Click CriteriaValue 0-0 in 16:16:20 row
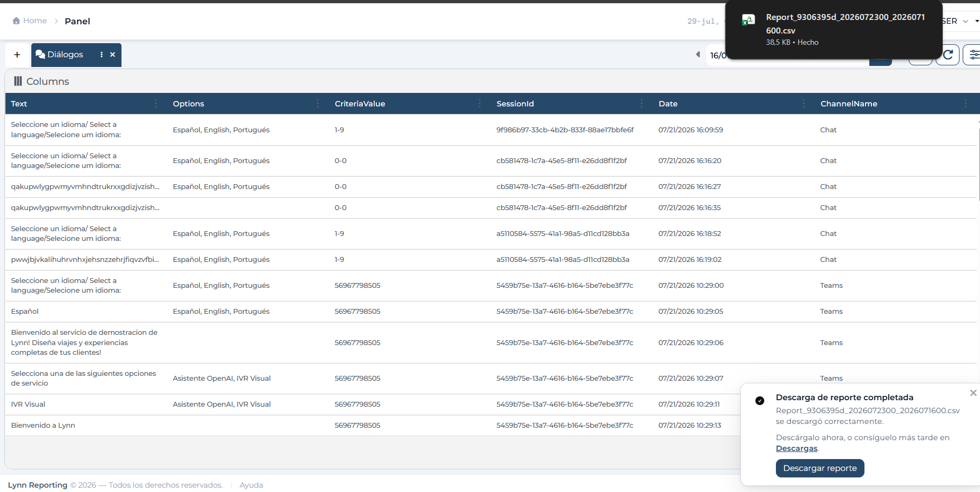 pyautogui.click(x=340, y=160)
